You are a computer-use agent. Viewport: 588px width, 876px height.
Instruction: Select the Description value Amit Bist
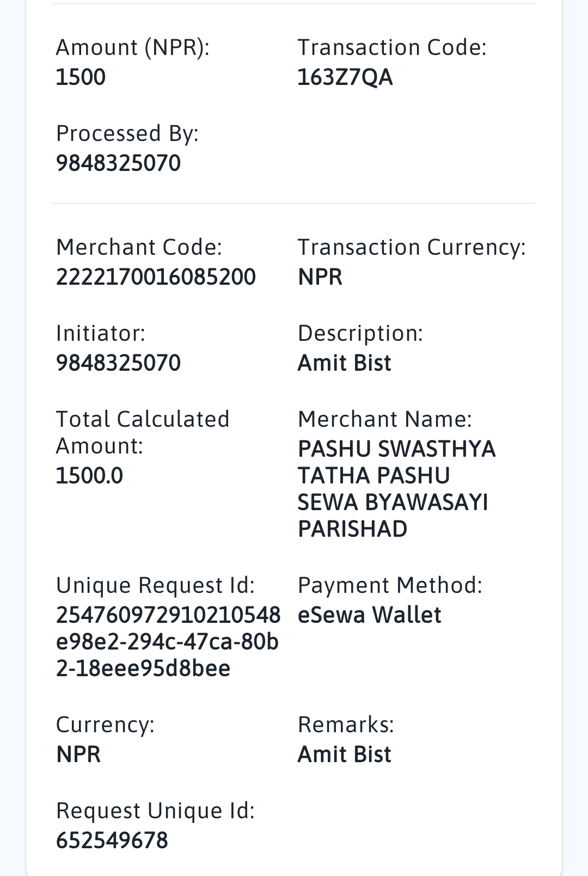pyautogui.click(x=344, y=363)
